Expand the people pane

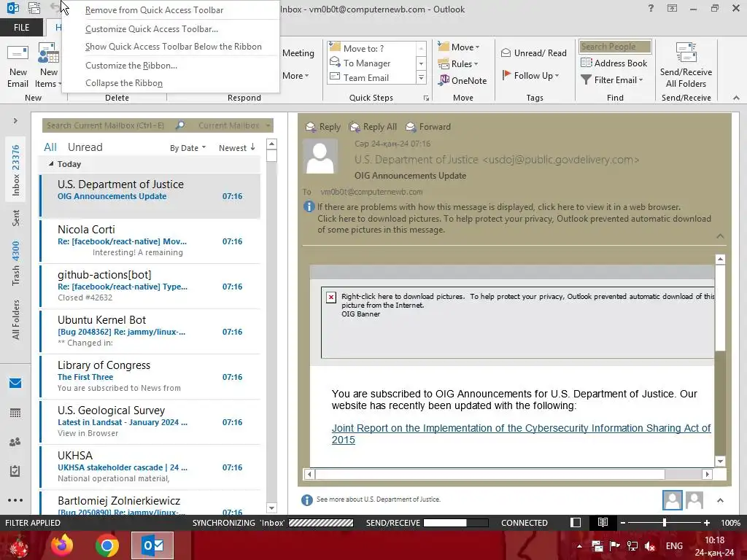coord(720,500)
